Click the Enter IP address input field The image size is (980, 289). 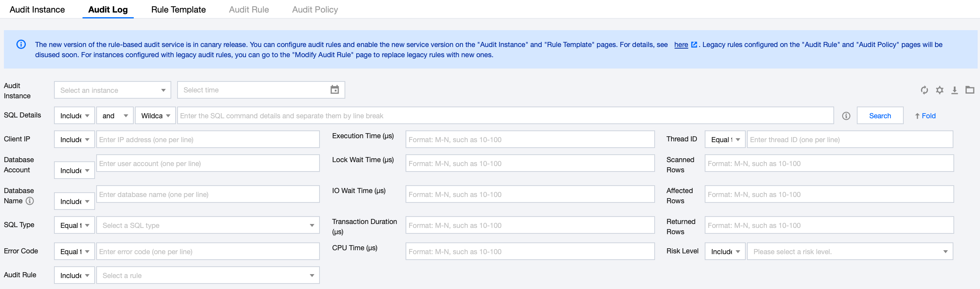(x=208, y=140)
